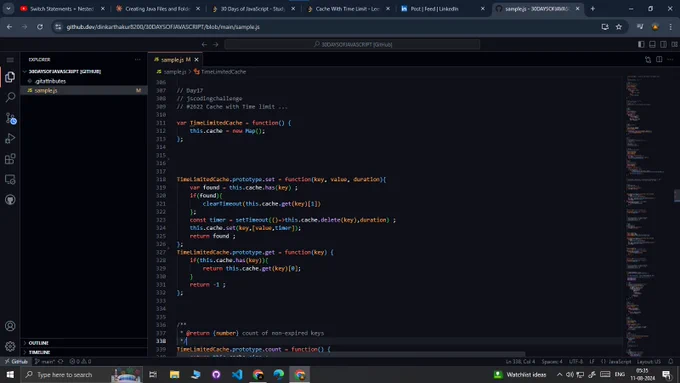Image resolution: width=680 pixels, height=383 pixels.
Task: Open Chrome tab search dropdown arrow
Action: (8, 9)
